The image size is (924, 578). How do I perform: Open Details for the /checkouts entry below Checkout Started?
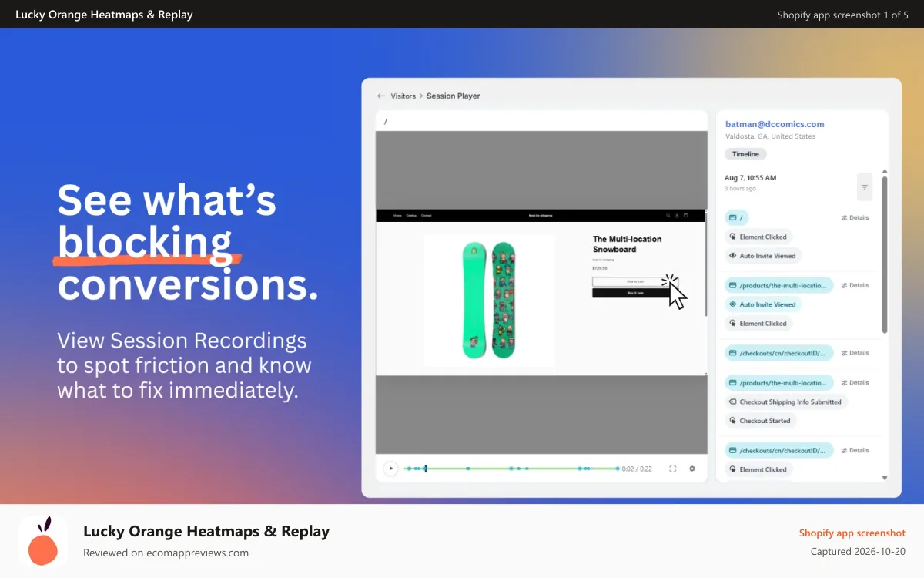855,450
